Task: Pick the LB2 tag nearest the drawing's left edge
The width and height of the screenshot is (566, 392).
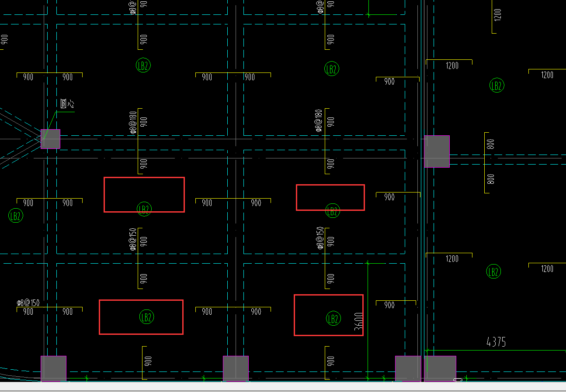Action: 16,216
